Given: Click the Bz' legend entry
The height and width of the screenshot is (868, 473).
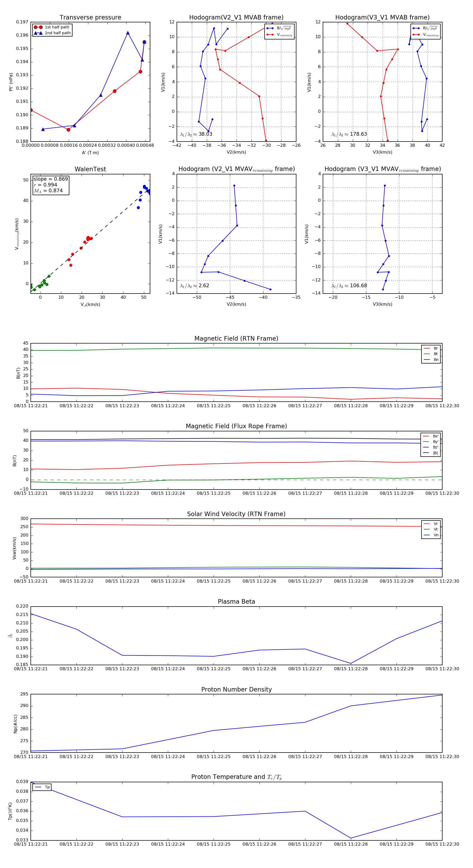Looking at the screenshot, I should pyautogui.click(x=431, y=447).
